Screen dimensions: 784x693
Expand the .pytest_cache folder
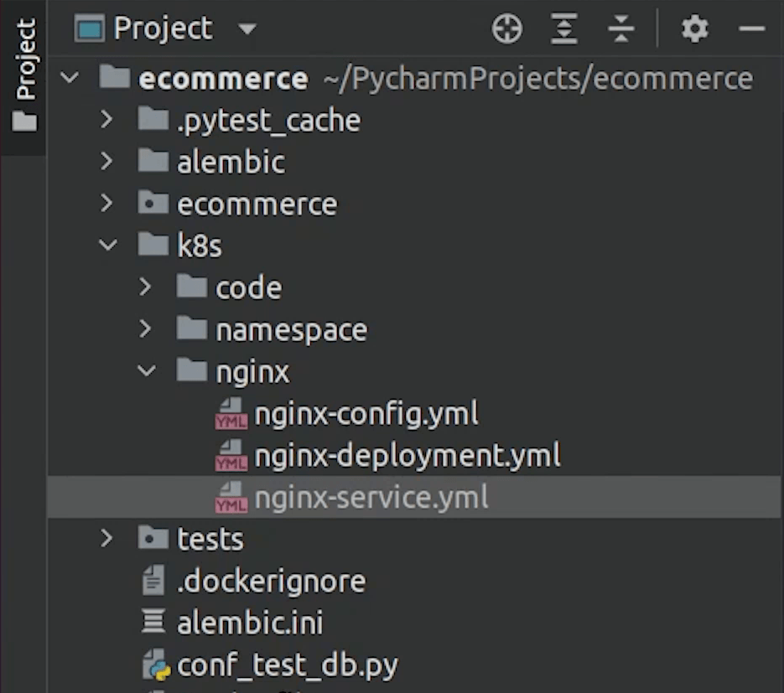[x=106, y=120]
